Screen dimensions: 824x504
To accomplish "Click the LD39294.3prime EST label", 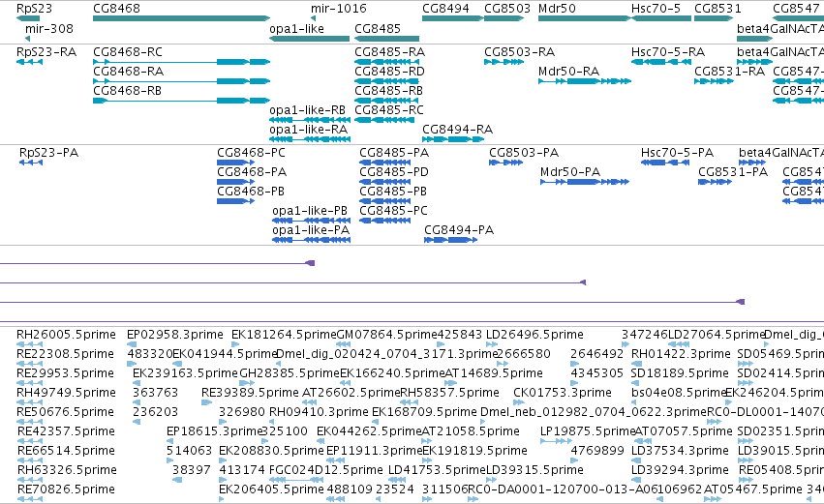I will click(x=680, y=470).
